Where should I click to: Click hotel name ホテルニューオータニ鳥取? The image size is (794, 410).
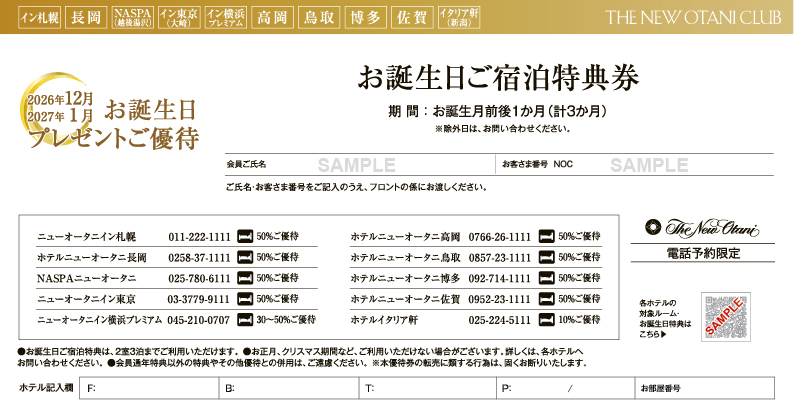pos(405,258)
